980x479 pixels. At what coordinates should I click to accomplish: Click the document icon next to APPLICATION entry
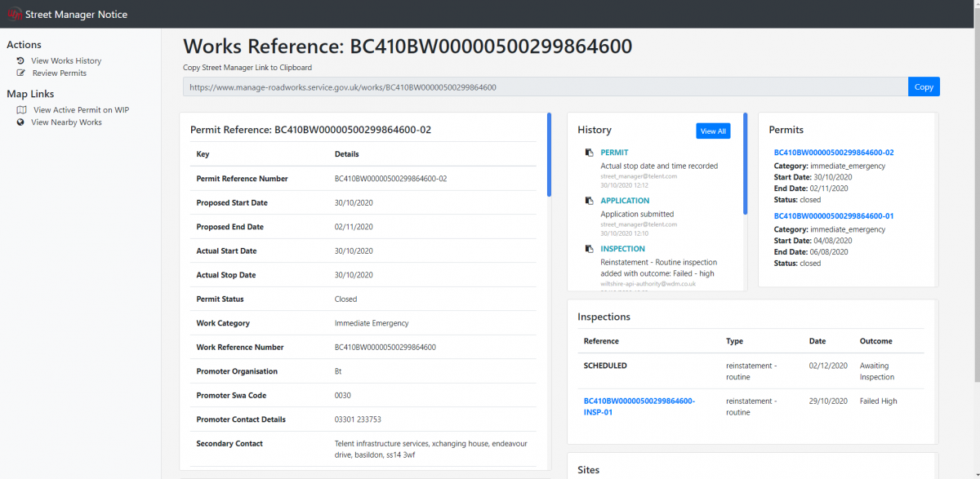[x=589, y=201]
